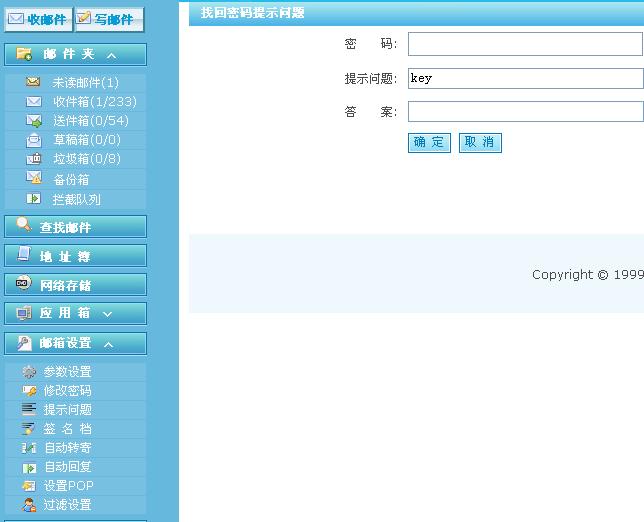Click the 确定 confirm button
The image size is (644, 522).
coord(429,143)
